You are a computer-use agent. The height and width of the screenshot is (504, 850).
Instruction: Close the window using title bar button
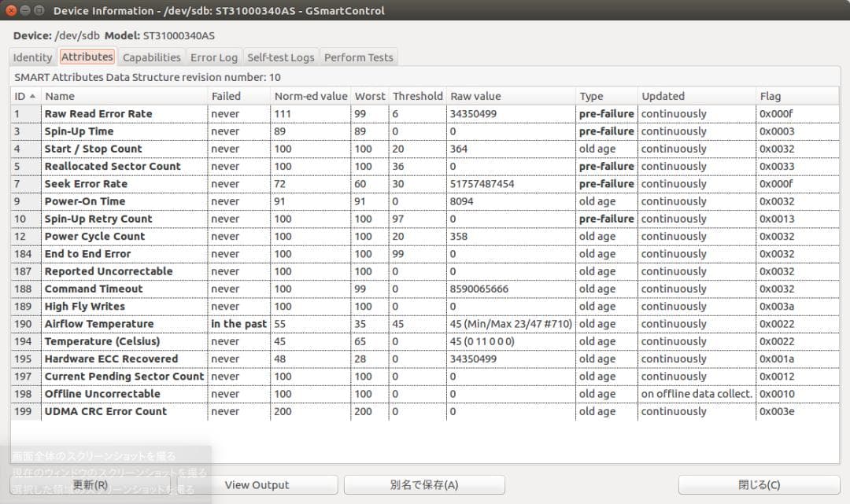tap(12, 11)
